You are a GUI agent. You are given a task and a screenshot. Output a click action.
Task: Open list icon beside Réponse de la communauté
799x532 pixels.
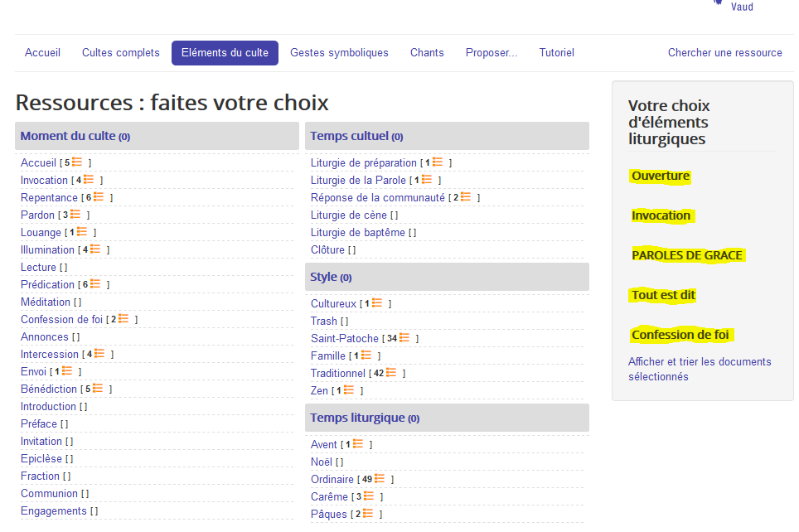coord(466,196)
